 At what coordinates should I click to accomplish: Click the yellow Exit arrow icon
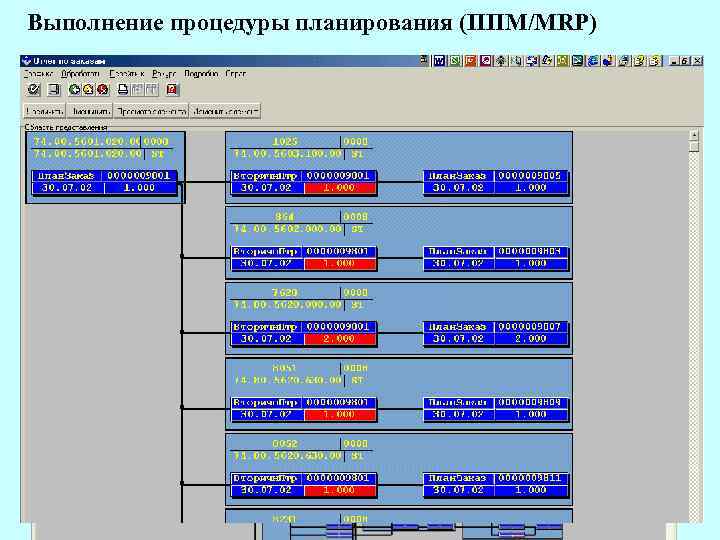coord(88,89)
